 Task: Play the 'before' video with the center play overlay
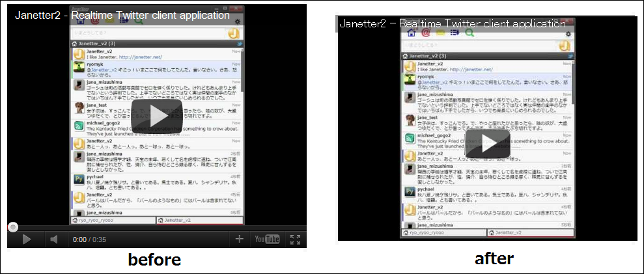[157, 116]
